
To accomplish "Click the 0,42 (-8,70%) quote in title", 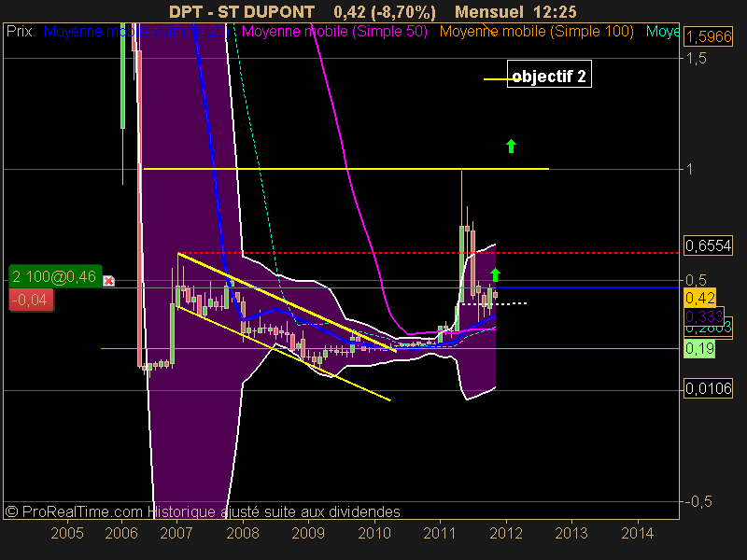I will tap(385, 11).
